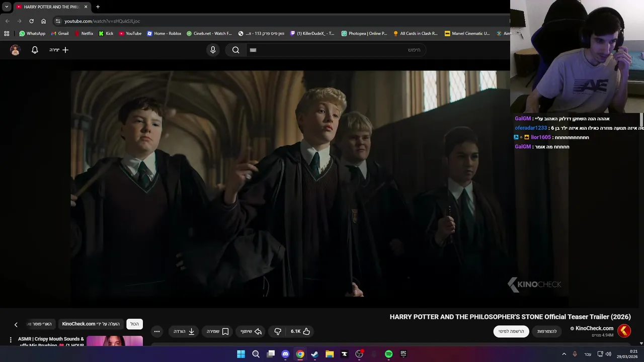This screenshot has height=362, width=644.
Task: Open the Gmail bookmark
Action: (x=60, y=34)
